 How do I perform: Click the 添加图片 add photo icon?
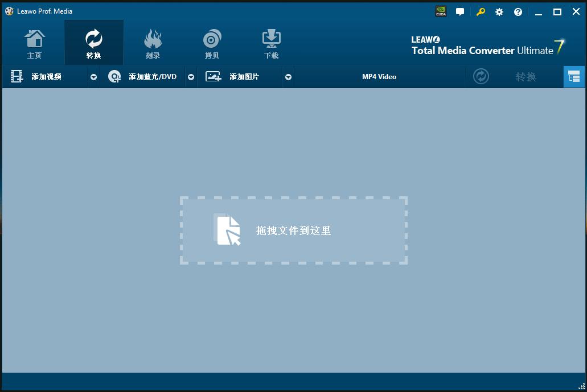214,77
